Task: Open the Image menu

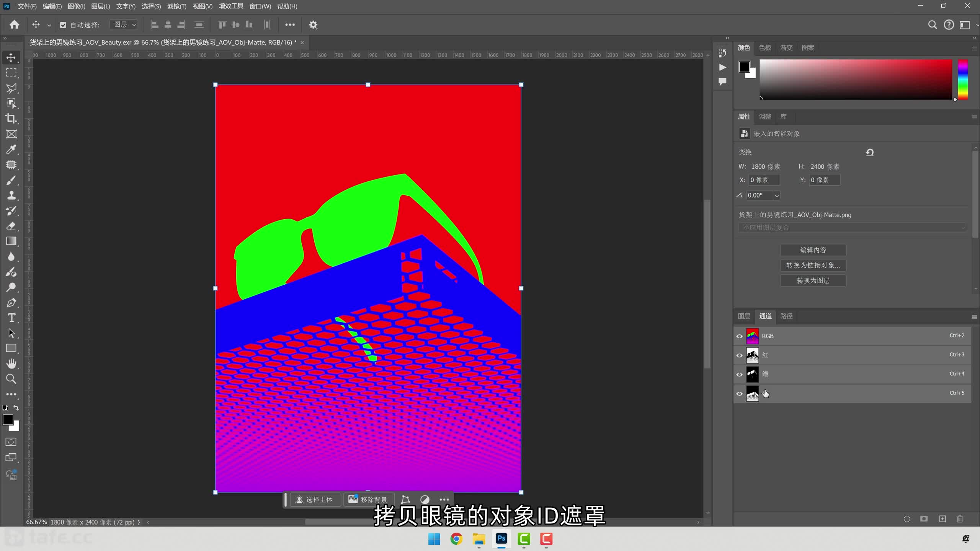Action: coord(76,7)
